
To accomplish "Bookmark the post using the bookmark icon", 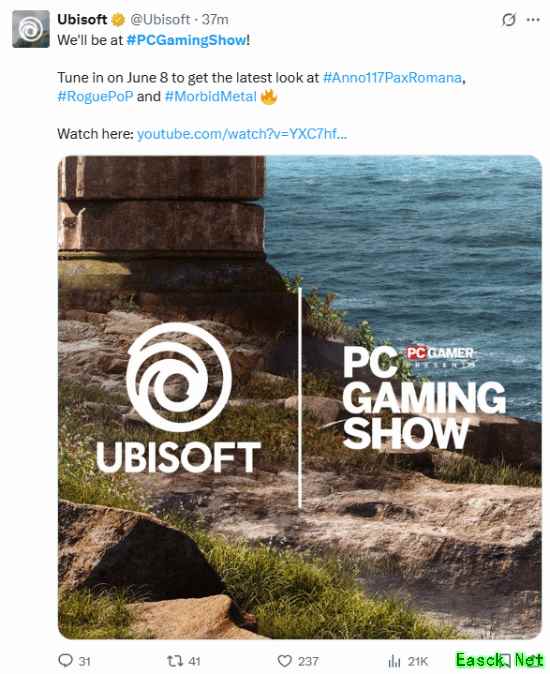I will coord(506,661).
